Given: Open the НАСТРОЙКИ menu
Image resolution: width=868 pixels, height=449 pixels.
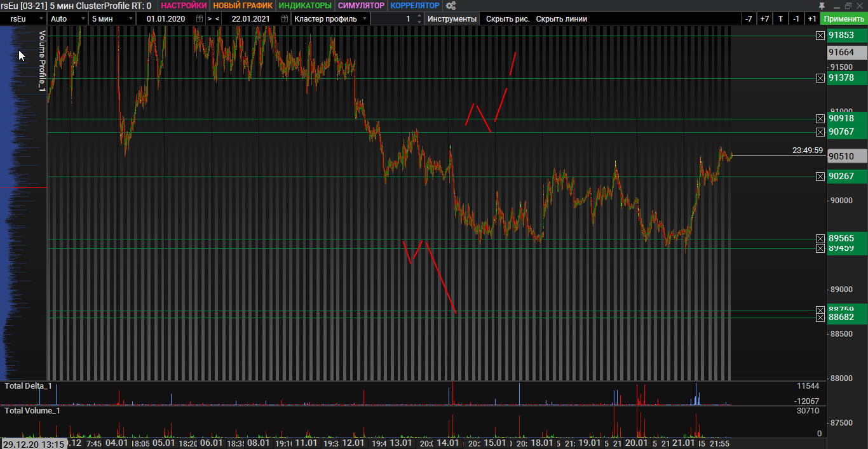Looking at the screenshot, I should coord(184,6).
